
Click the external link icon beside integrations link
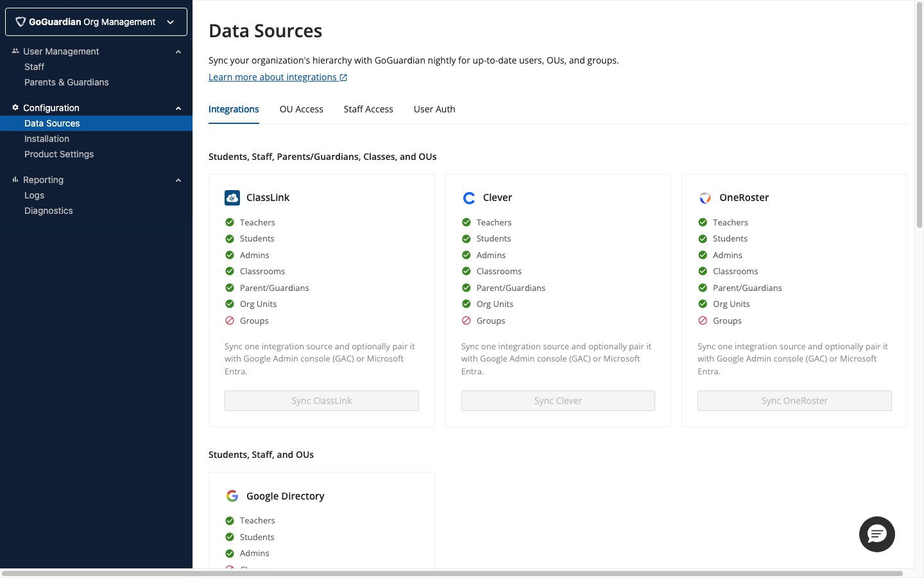point(343,78)
